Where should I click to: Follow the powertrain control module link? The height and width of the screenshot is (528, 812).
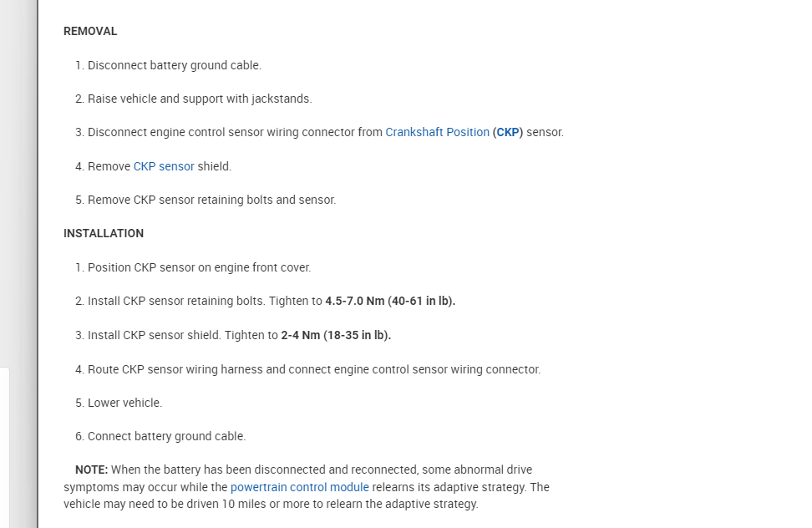pos(299,487)
